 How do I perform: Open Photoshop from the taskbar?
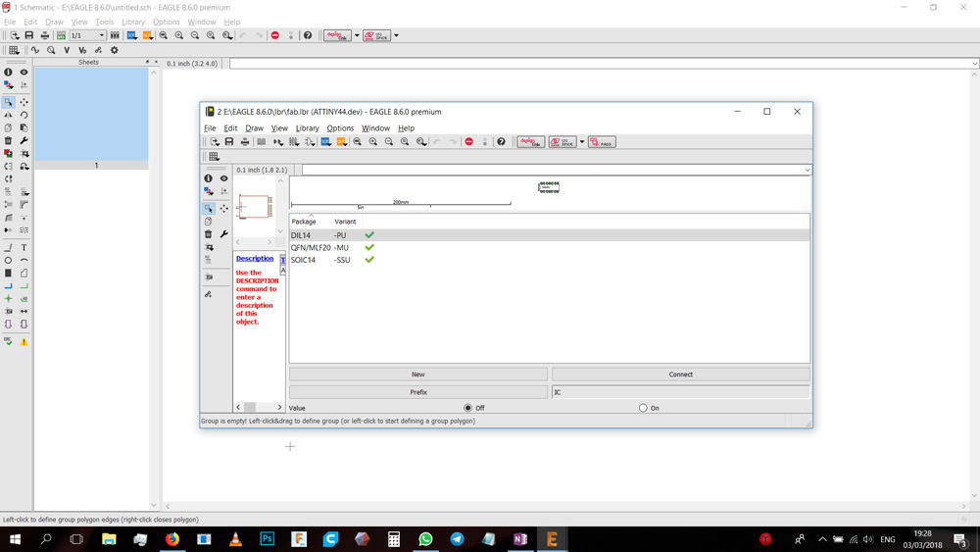pos(268,539)
